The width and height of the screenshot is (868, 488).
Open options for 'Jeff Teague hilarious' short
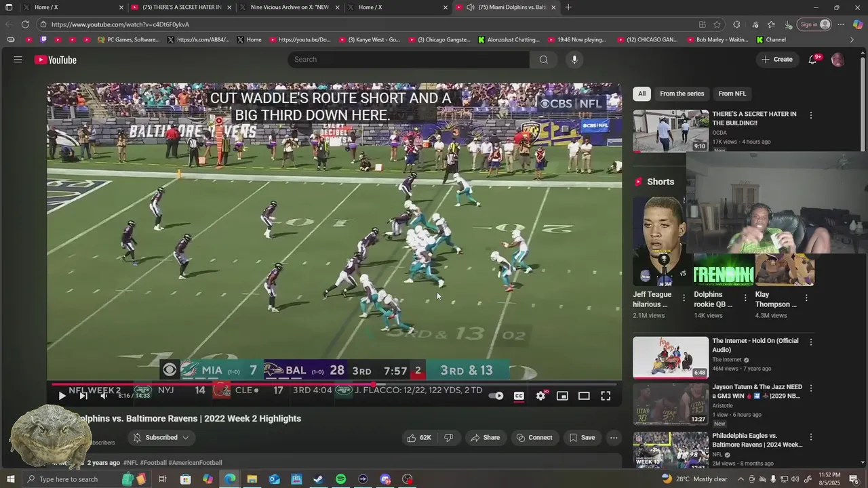[684, 298]
